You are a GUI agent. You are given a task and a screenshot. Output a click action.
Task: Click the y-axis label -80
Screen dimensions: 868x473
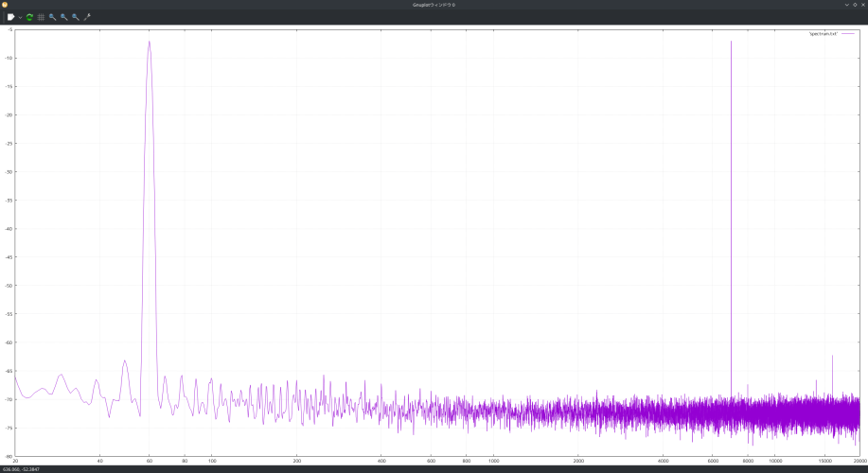click(9, 456)
